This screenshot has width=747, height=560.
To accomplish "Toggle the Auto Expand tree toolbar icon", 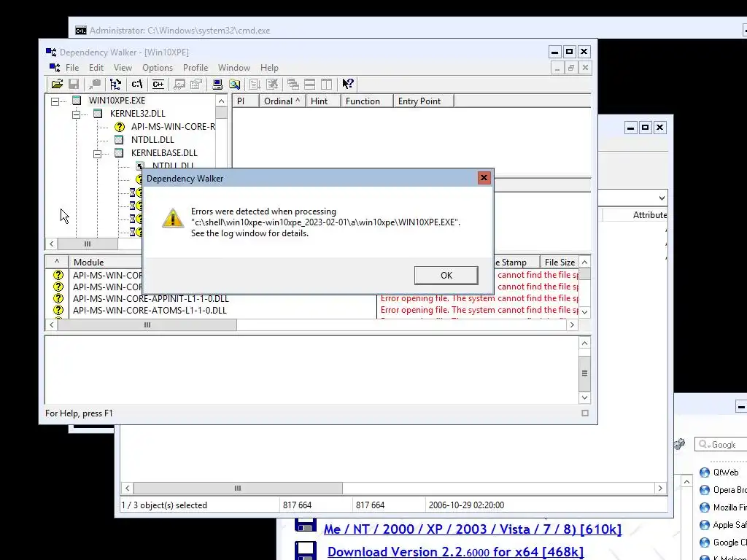I will [x=115, y=85].
